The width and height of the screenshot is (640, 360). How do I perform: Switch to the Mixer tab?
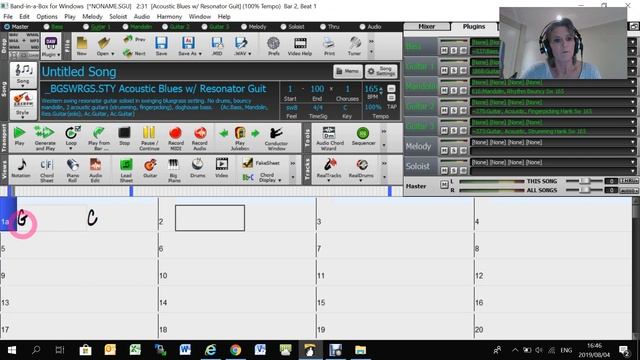click(x=427, y=27)
